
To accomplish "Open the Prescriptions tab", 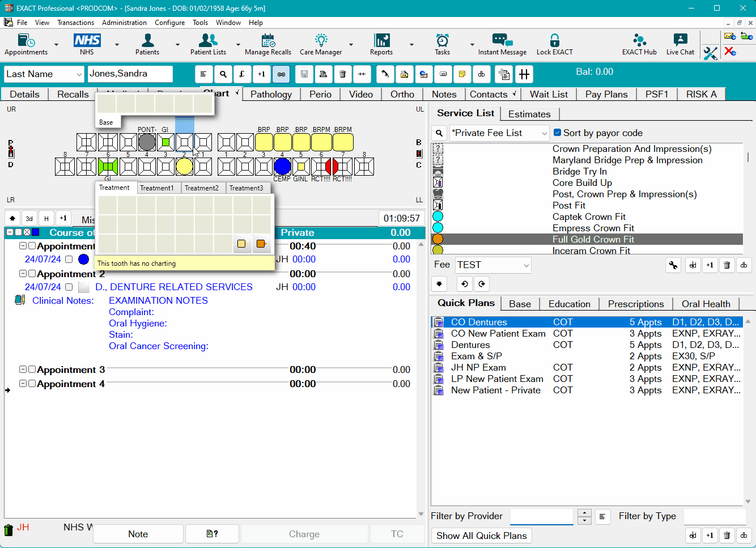I will tap(636, 304).
